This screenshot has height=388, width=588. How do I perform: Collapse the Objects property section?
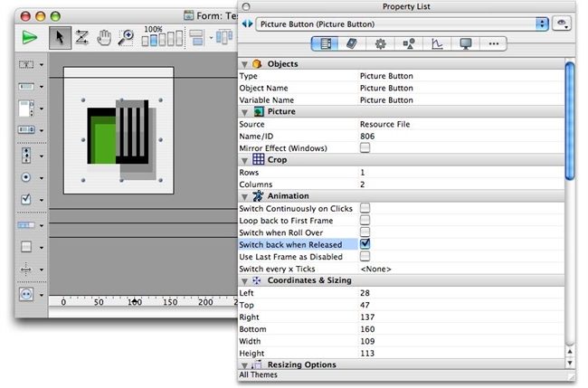tap(243, 64)
